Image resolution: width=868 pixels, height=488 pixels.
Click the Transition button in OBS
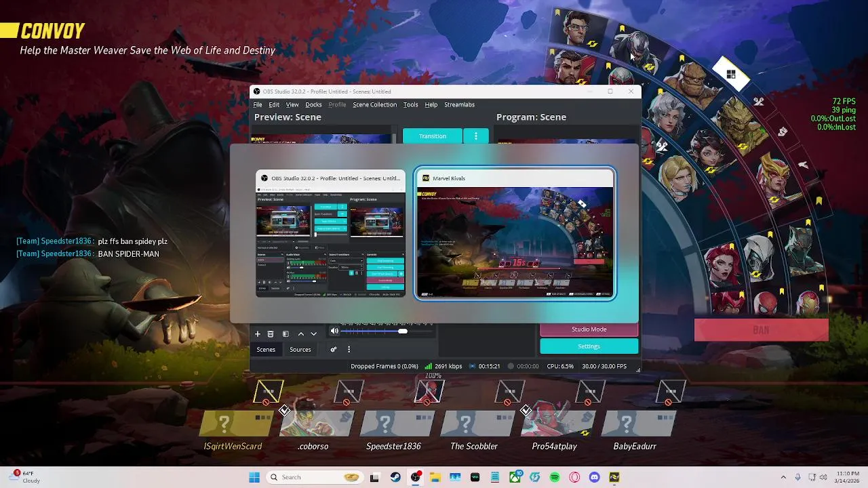pyautogui.click(x=433, y=136)
